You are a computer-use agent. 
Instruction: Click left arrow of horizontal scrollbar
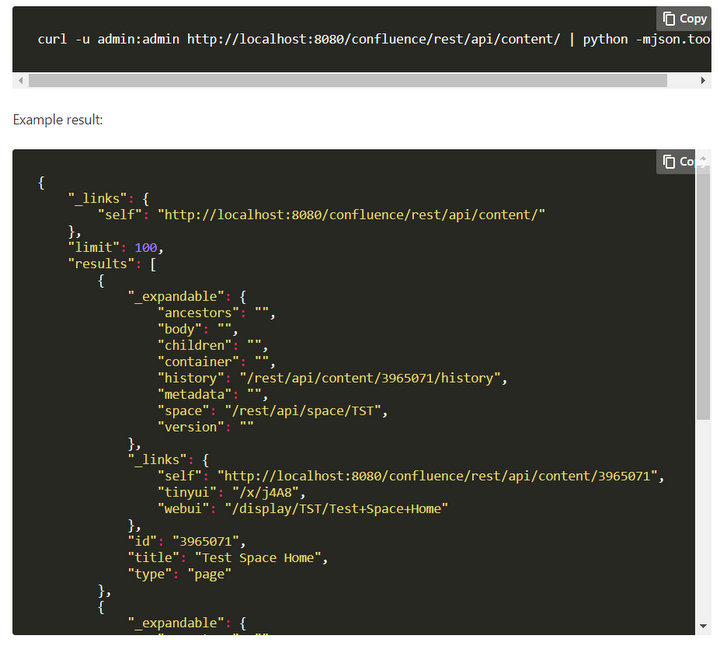pos(20,80)
